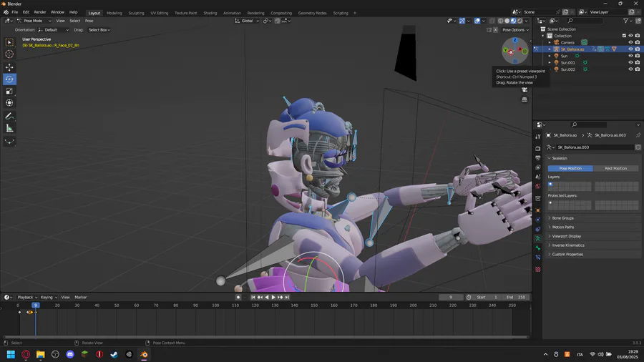Open the Output properties tab

pyautogui.click(x=538, y=157)
